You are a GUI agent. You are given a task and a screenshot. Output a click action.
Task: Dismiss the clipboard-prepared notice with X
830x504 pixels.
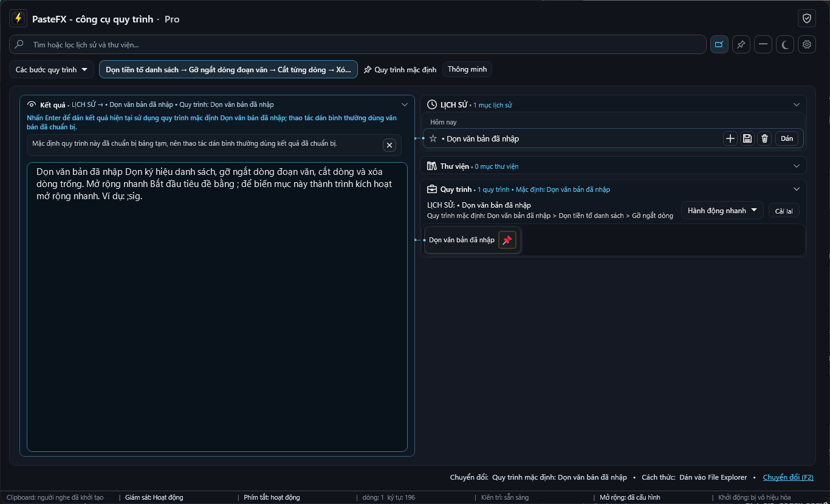[x=390, y=145]
